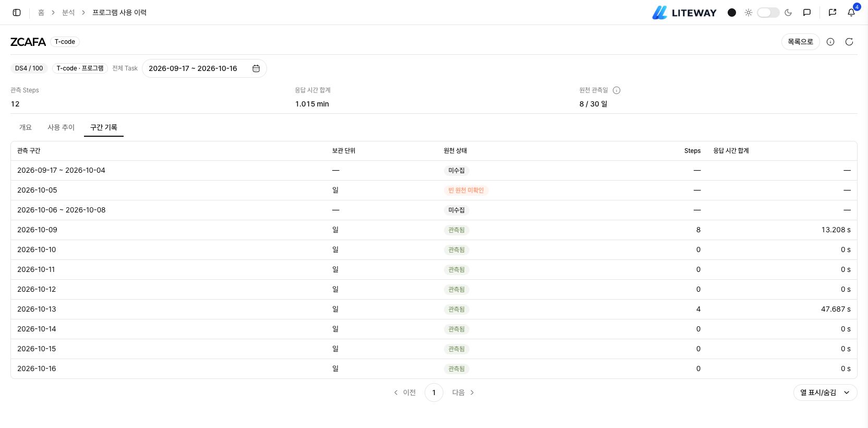Screen dimensions: 868x428
Task: Open the chat message icon
Action: pos(807,13)
